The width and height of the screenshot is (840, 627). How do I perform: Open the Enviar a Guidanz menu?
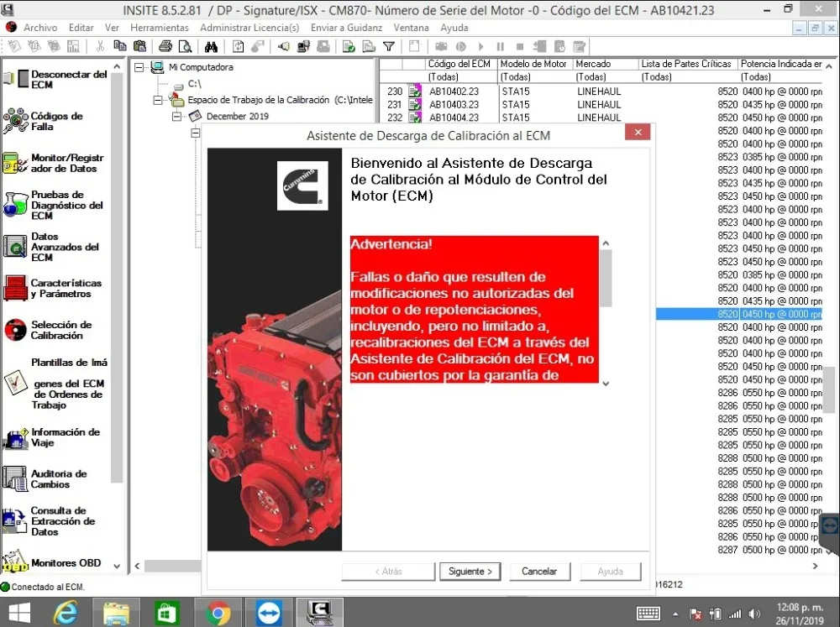(x=346, y=28)
